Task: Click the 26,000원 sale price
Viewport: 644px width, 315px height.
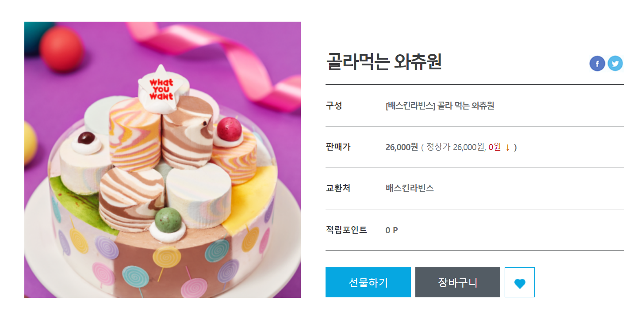Action: point(402,147)
